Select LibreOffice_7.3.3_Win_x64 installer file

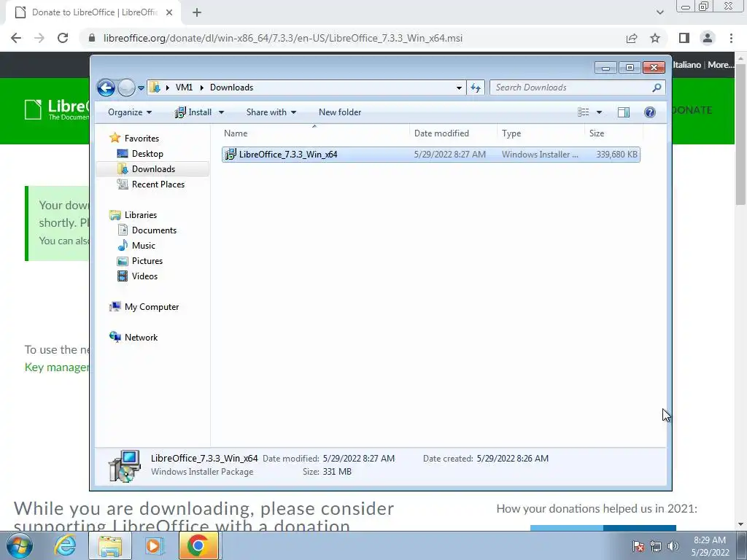click(430, 155)
